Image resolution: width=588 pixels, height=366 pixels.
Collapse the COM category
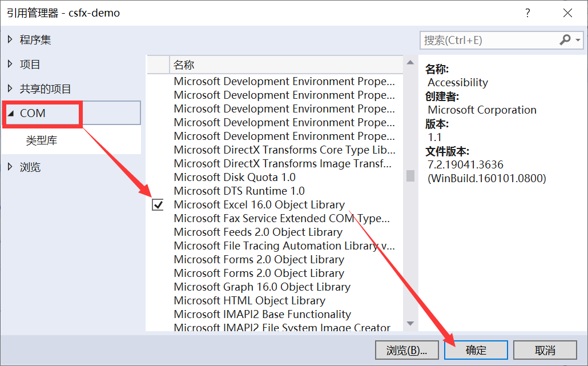(x=10, y=113)
